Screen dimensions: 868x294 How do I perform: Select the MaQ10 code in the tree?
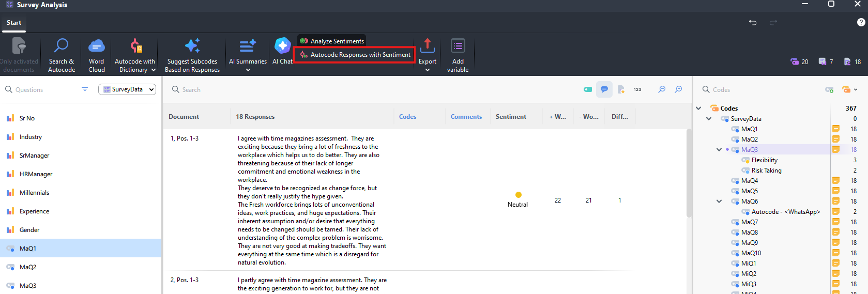(751, 253)
